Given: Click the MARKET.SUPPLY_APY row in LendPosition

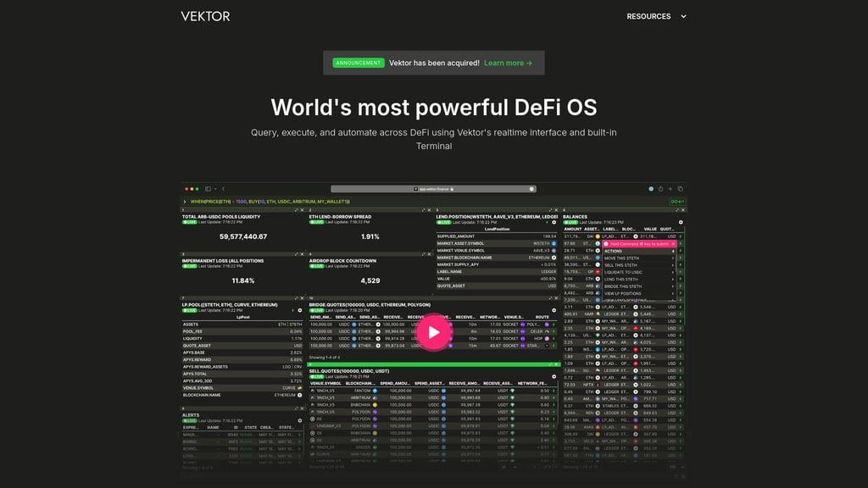Looking at the screenshot, I should pos(497,264).
